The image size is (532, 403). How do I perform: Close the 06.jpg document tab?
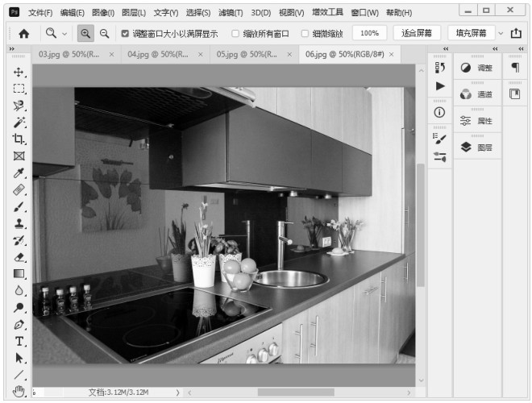click(392, 54)
